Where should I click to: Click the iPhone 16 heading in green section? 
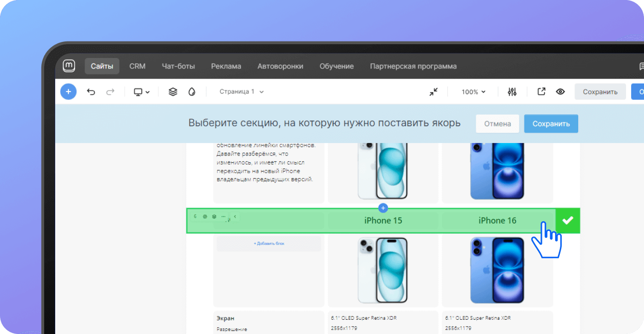(497, 220)
